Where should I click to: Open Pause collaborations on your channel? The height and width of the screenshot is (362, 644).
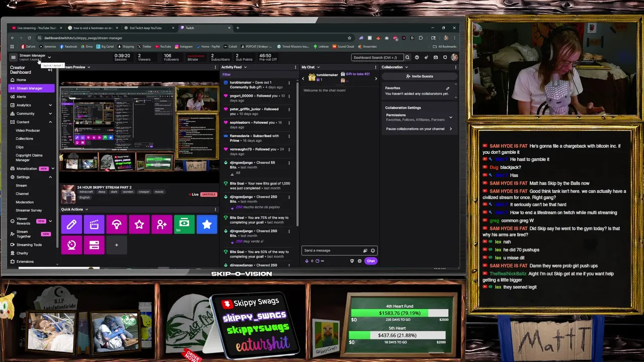point(419,129)
